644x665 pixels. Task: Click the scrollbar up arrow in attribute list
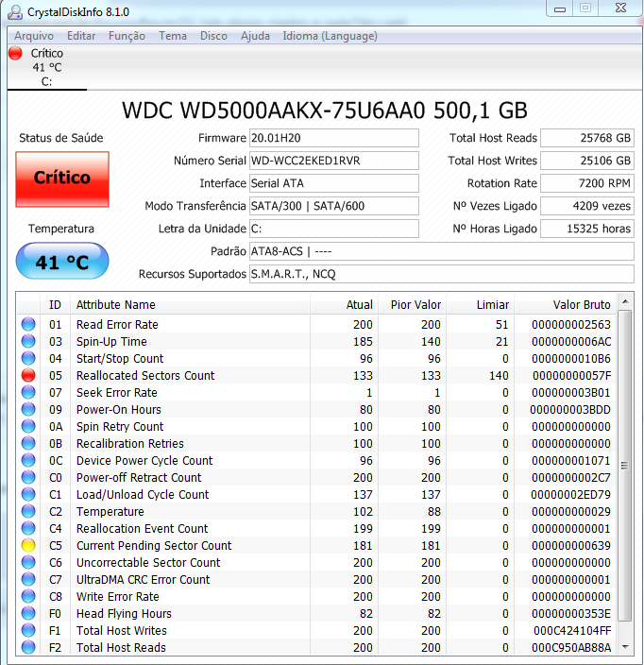point(624,301)
